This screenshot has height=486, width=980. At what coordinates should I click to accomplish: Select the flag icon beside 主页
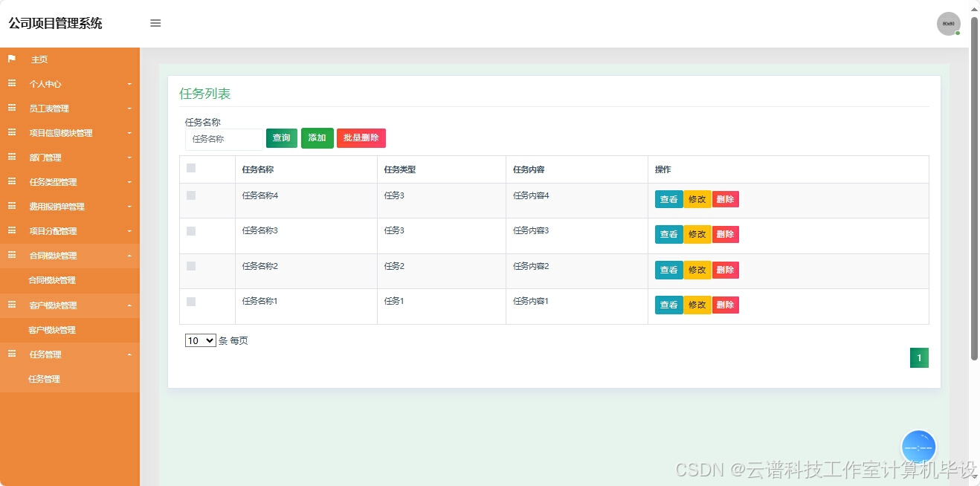[10, 59]
